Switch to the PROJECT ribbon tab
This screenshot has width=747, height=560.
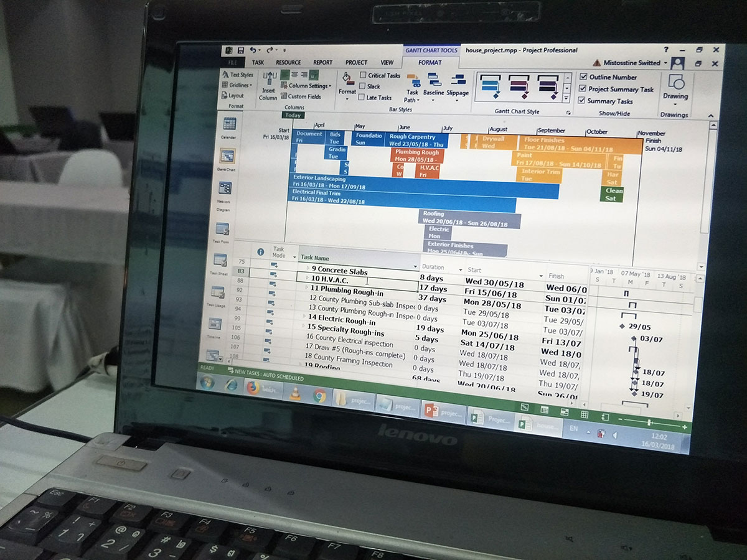coord(356,62)
